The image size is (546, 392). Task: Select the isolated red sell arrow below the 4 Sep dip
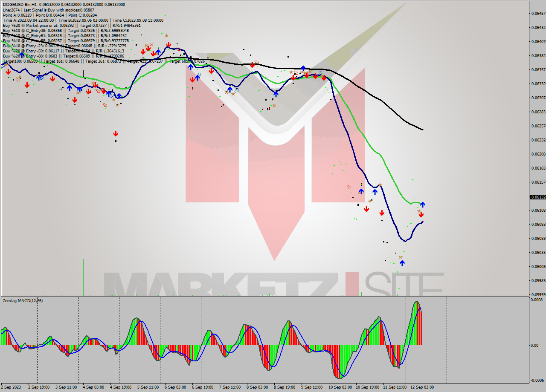116,134
